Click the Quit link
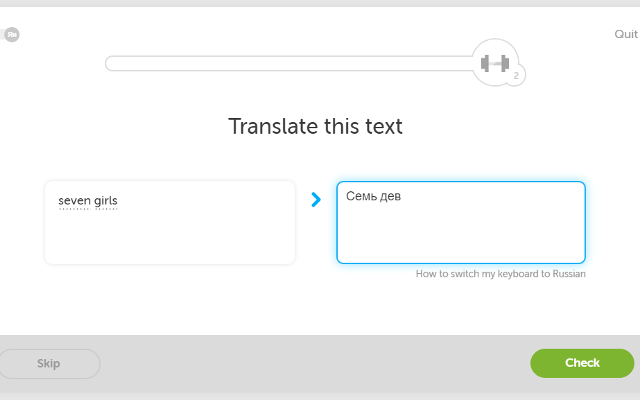This screenshot has height=400, width=640. [x=626, y=34]
